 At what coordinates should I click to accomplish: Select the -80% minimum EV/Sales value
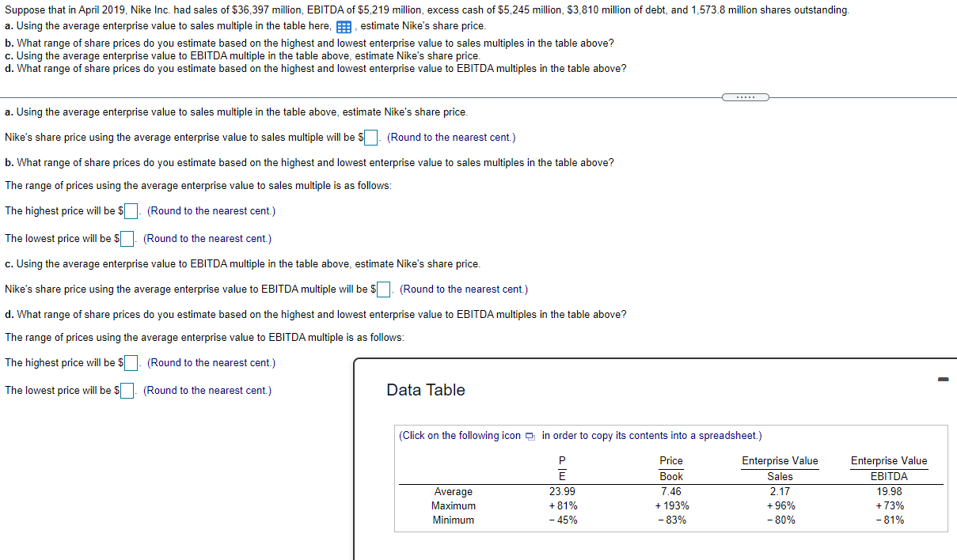click(x=780, y=520)
